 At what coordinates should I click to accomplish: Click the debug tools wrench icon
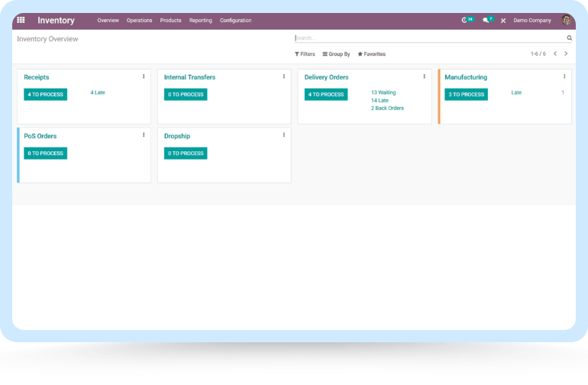503,21
